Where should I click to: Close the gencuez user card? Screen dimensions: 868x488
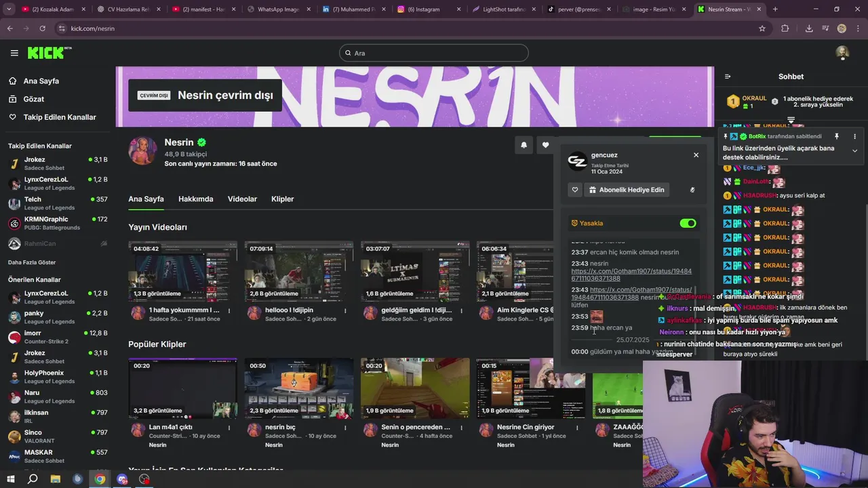[696, 155]
